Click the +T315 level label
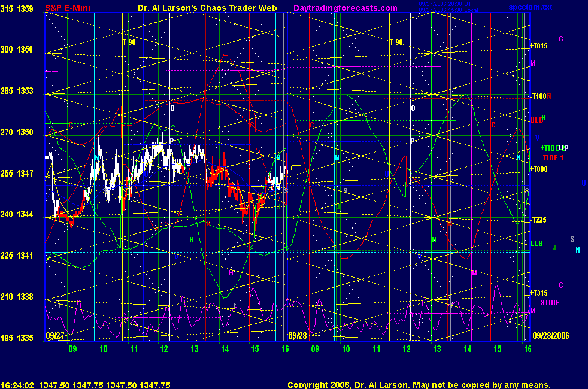 (x=539, y=293)
